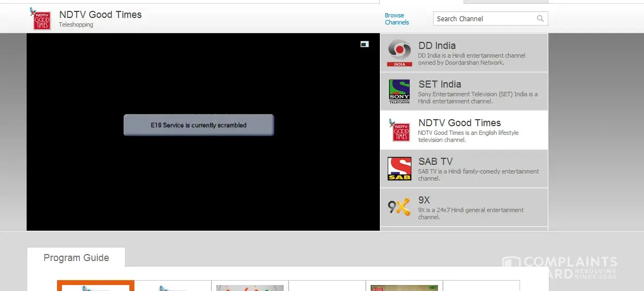Select the SAB TV channel title
Image resolution: width=644 pixels, height=291 pixels.
point(435,162)
